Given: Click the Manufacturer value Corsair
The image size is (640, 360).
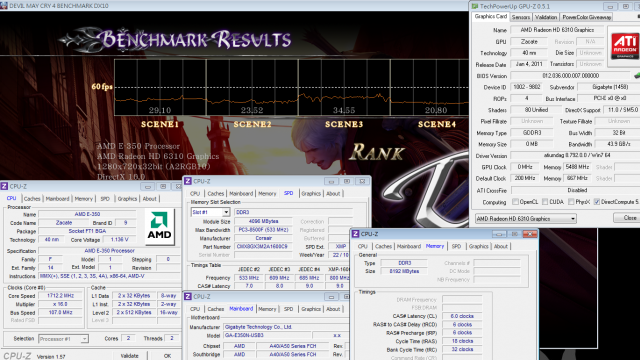Looking at the screenshot, I should coord(263,238).
